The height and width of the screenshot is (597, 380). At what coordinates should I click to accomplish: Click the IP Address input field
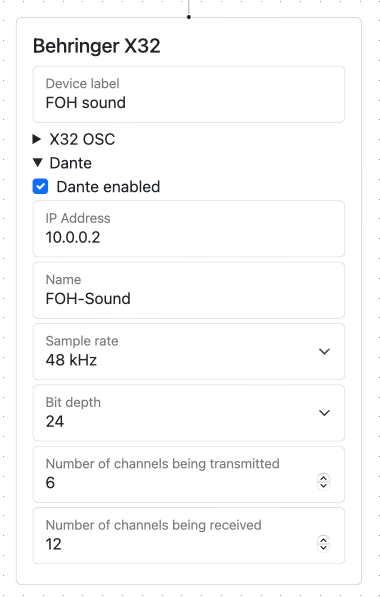click(189, 229)
